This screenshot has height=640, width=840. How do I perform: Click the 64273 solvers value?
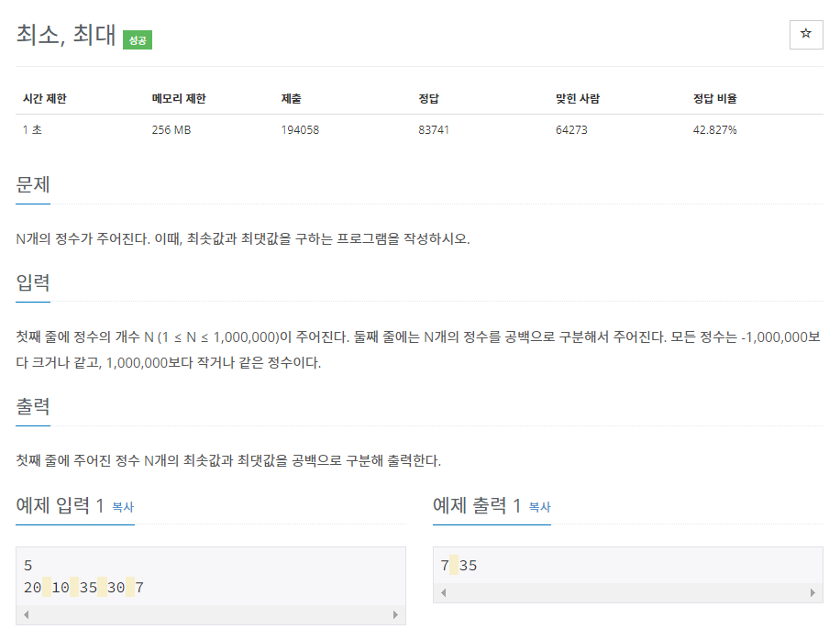(571, 129)
